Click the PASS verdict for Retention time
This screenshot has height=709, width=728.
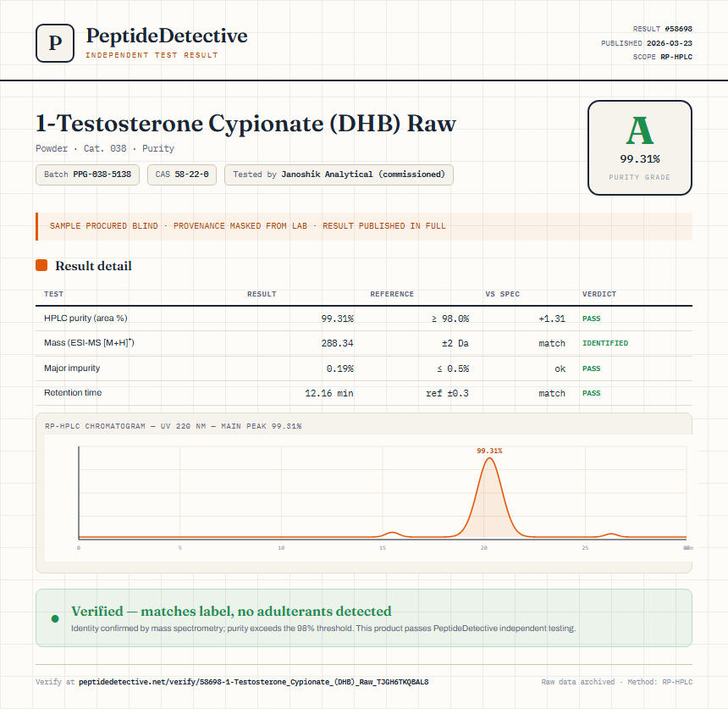tap(592, 393)
